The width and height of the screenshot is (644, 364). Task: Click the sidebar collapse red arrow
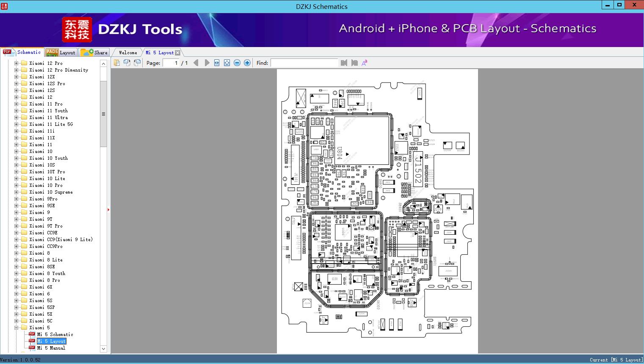(x=108, y=209)
